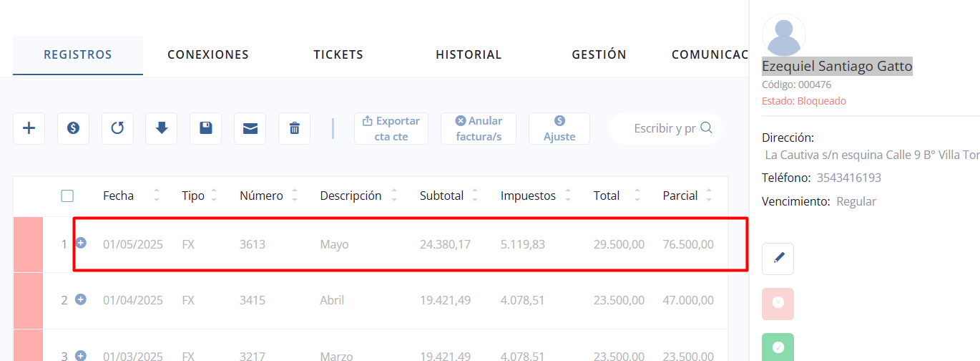This screenshot has width=980, height=361.
Task: Toggle the select-all checkbox in table header
Action: [x=67, y=196]
